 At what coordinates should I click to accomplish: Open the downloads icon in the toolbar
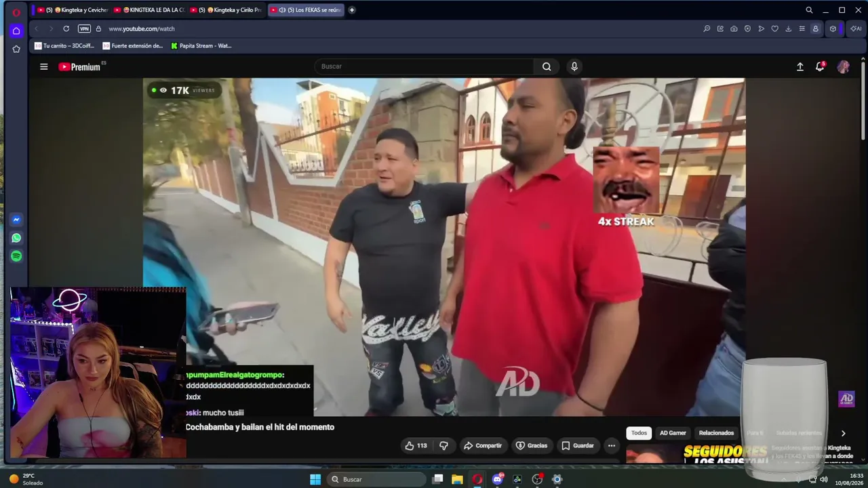(788, 28)
